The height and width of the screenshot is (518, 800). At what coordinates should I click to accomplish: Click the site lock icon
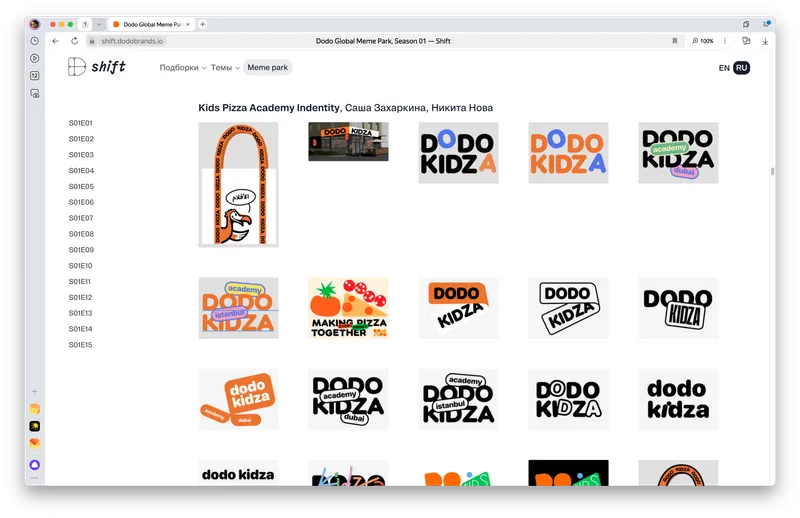click(92, 41)
